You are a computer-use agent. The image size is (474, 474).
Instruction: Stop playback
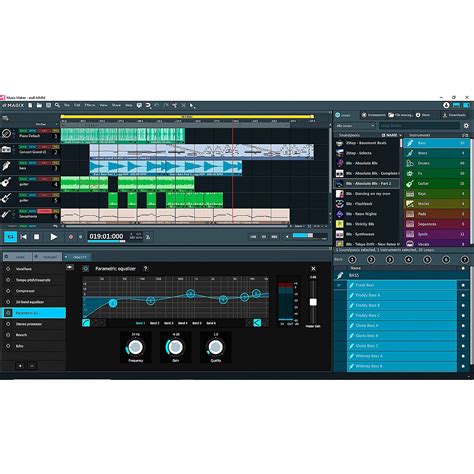click(x=36, y=237)
